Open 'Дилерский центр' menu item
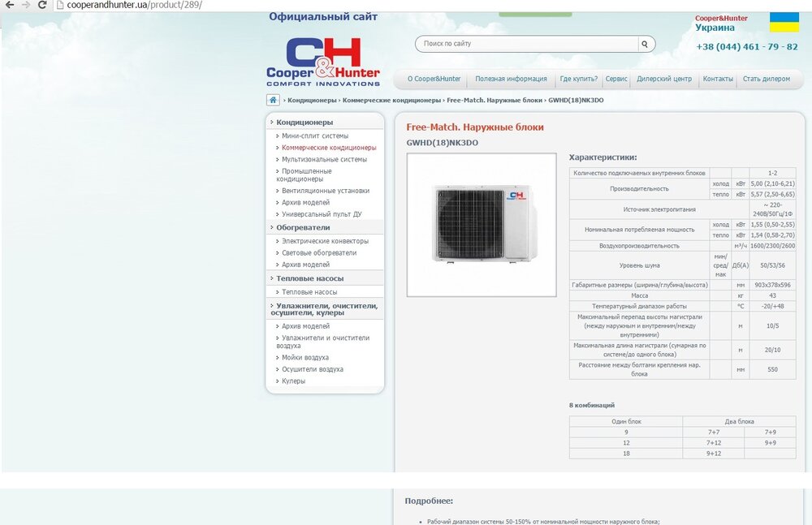The width and height of the screenshot is (812, 525). [x=664, y=80]
